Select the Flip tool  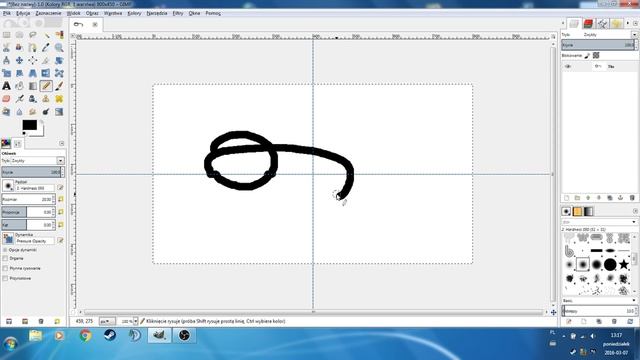pyautogui.click(x=46, y=73)
